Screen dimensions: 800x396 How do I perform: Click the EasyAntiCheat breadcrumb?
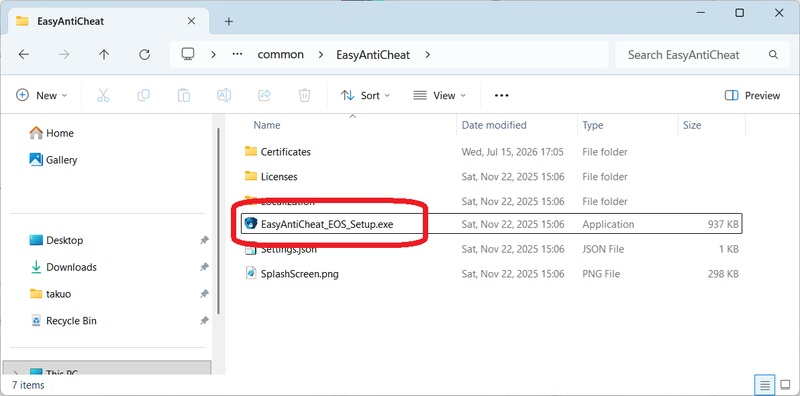coord(373,55)
